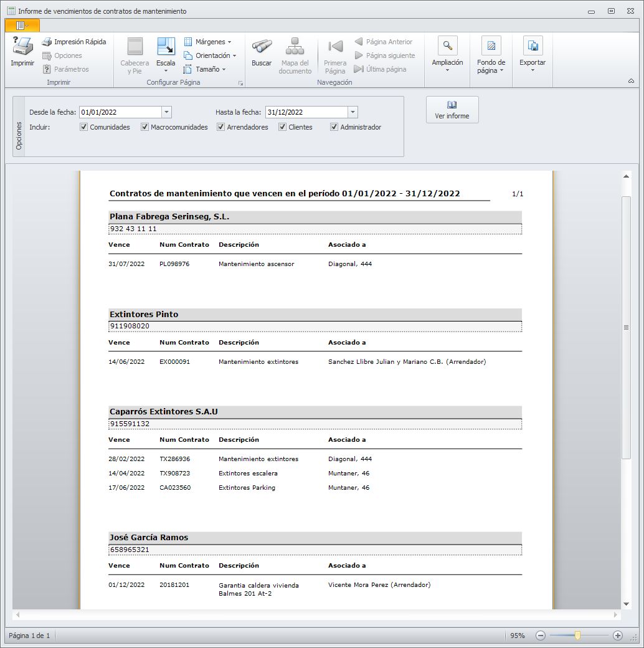Open the Exportar tool
This screenshot has height=648, width=644.
(533, 46)
